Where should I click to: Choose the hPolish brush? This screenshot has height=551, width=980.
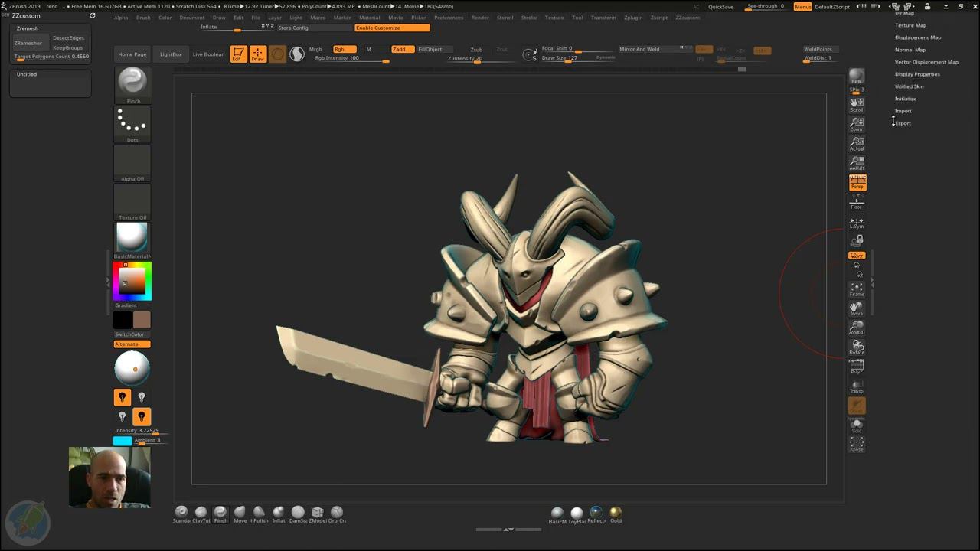259,513
